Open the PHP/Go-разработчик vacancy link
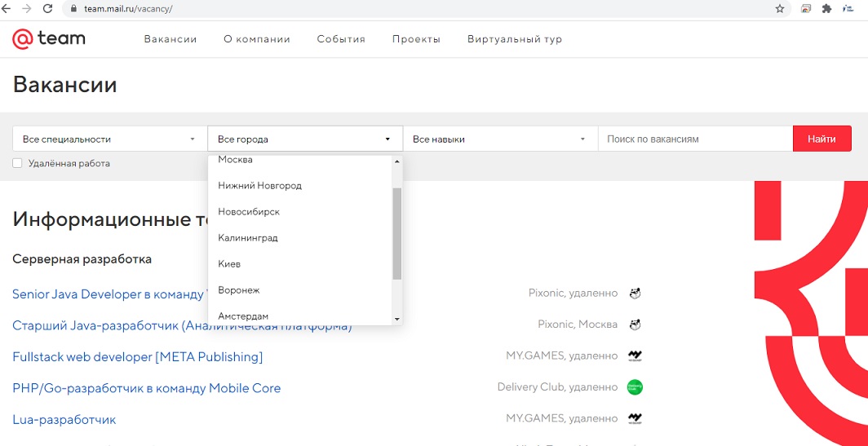868x446 pixels. click(147, 388)
